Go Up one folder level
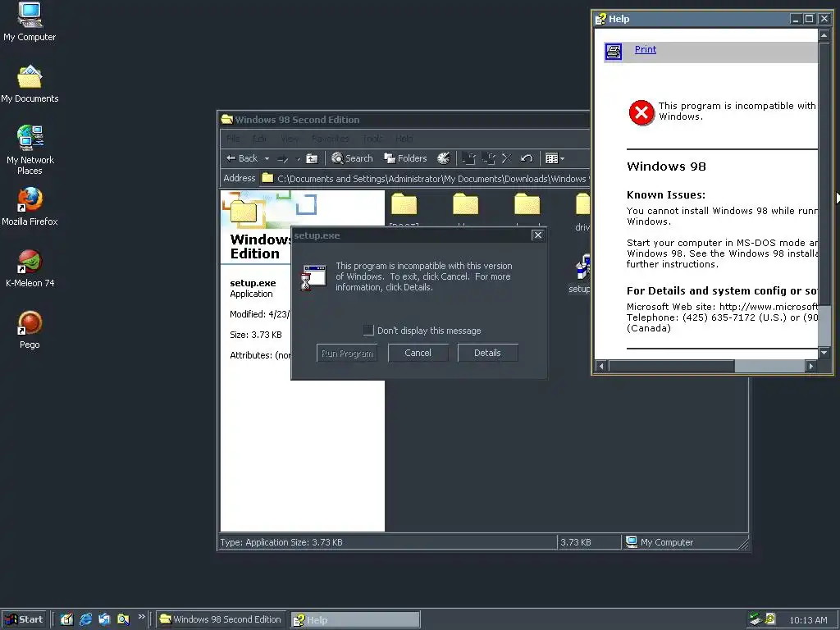840x630 pixels. click(x=312, y=158)
